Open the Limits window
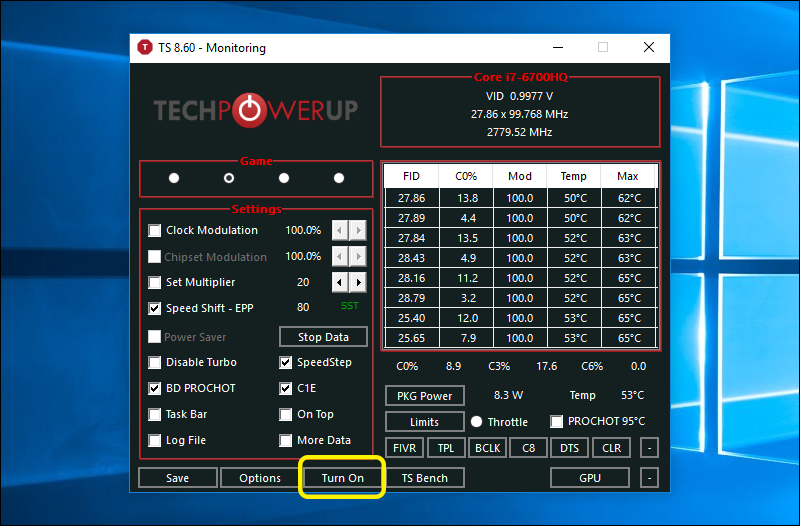 424,422
